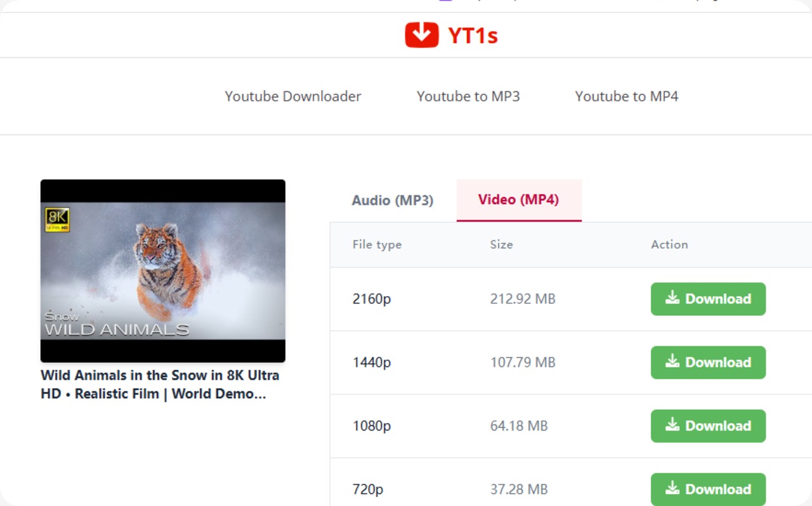Open the Youtube to MP4 nav link
The image size is (812, 506).
click(626, 96)
